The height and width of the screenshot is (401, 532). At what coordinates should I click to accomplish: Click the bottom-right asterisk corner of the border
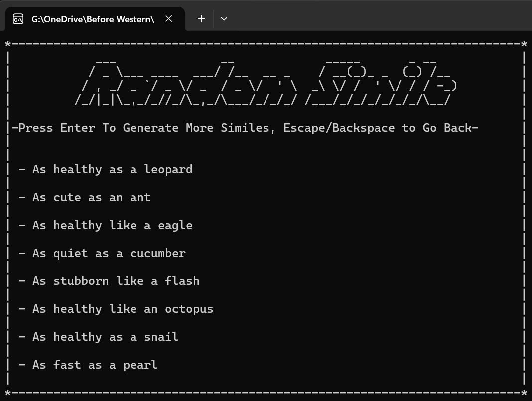[x=524, y=393]
